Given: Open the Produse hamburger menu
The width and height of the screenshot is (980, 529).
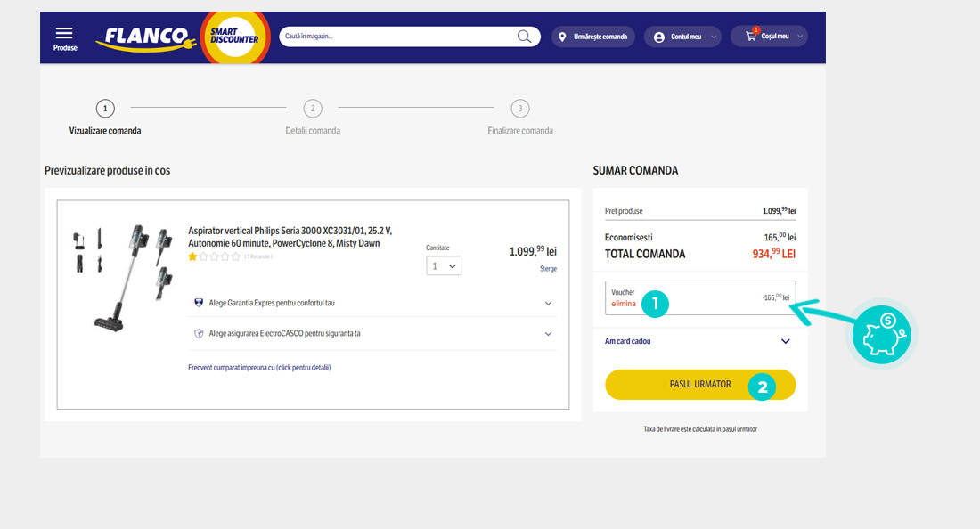Looking at the screenshot, I should tap(64, 38).
